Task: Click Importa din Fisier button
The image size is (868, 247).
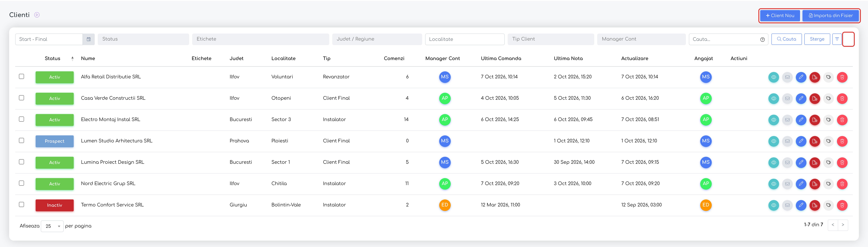Action: tap(830, 16)
